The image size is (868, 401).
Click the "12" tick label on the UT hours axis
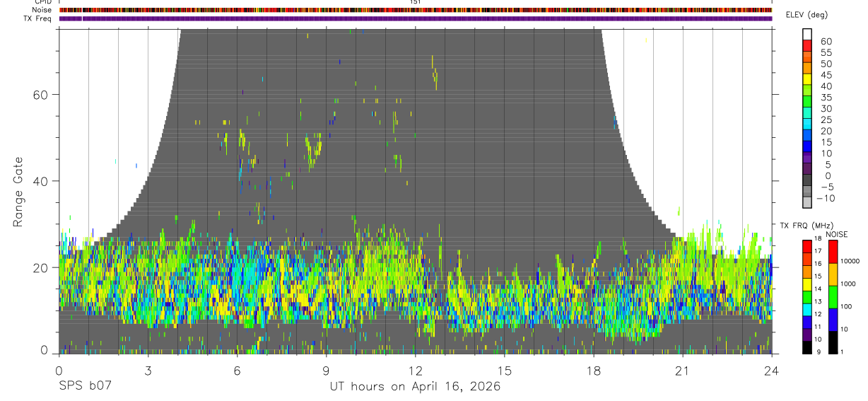pyautogui.click(x=415, y=371)
